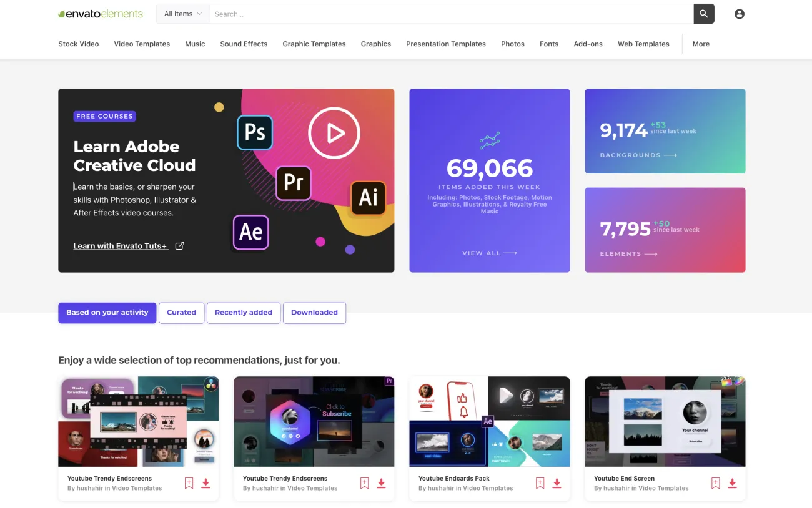Switch to the Downloaded tab
This screenshot has height=508, width=812.
click(314, 313)
